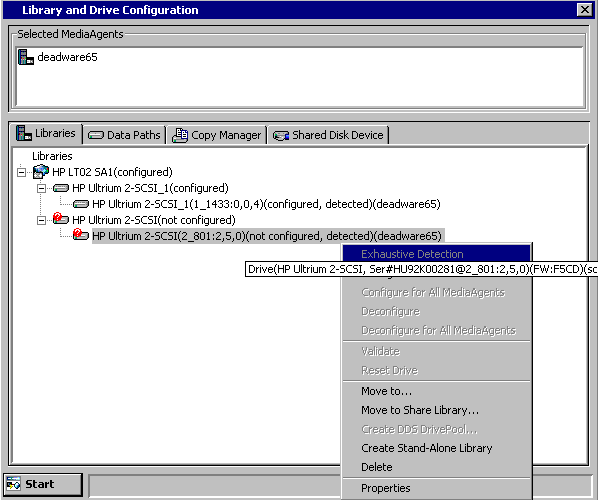
Task: Open the Copy Manager tab
Action: click(x=217, y=135)
